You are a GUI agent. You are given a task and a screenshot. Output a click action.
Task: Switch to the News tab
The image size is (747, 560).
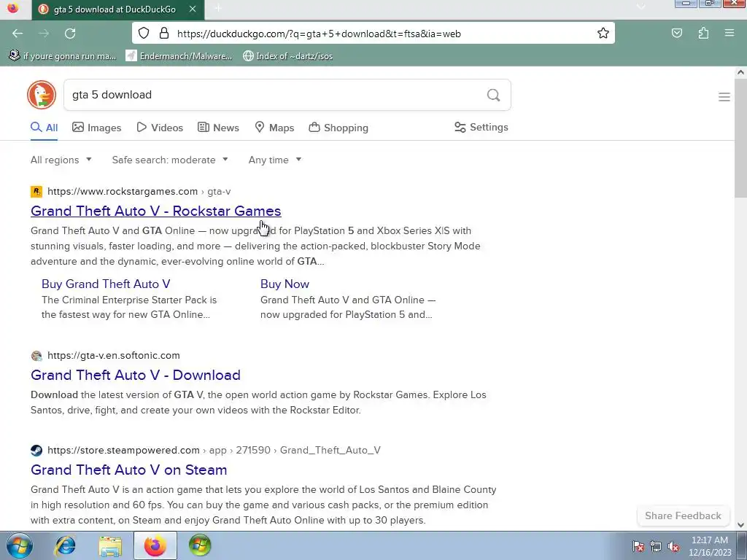point(218,128)
